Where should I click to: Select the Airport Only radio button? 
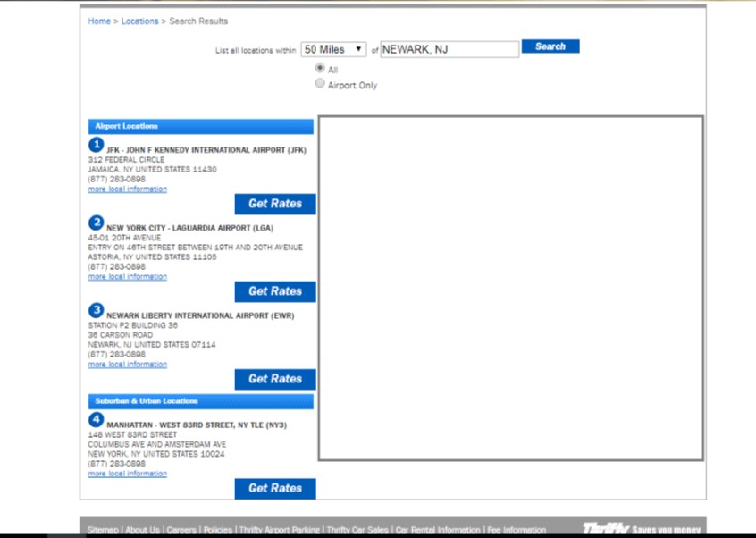pos(320,83)
